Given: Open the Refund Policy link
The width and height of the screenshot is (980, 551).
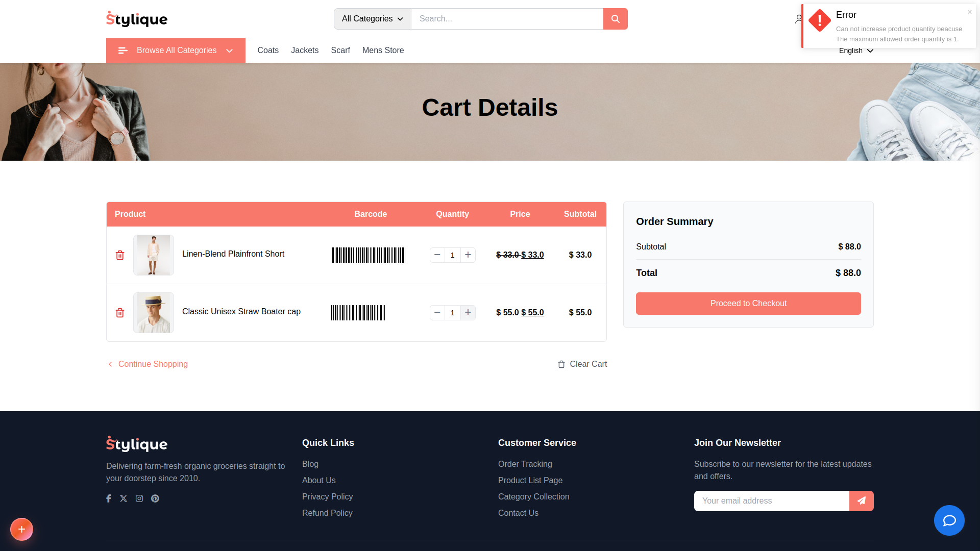Looking at the screenshot, I should pyautogui.click(x=327, y=513).
